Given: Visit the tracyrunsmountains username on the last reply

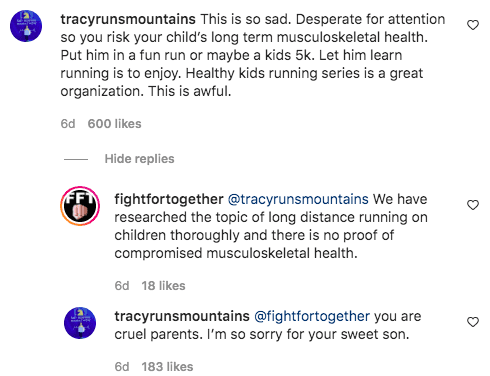Looking at the screenshot, I should pos(182,316).
